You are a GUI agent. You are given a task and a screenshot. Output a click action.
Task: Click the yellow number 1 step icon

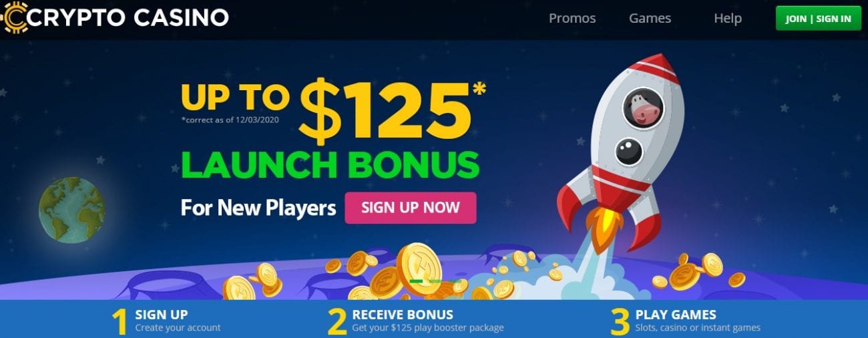click(x=120, y=322)
